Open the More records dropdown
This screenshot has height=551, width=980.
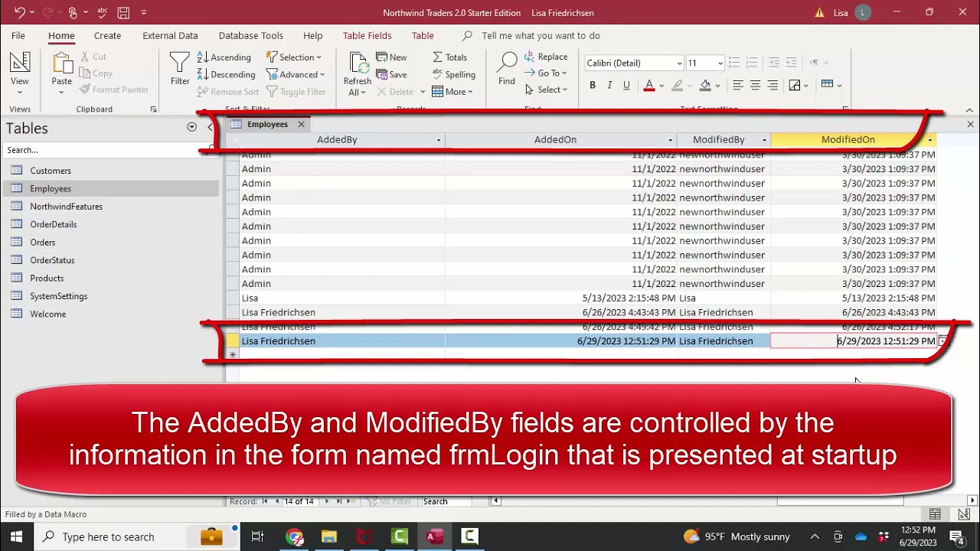coord(452,92)
